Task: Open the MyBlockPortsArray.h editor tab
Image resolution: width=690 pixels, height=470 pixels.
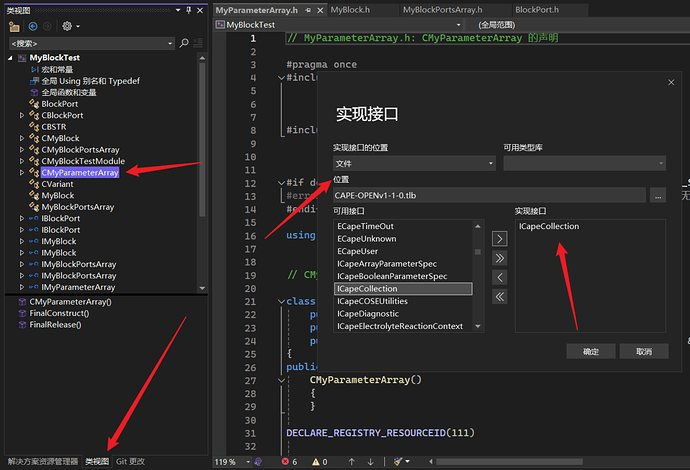Action: (442, 10)
